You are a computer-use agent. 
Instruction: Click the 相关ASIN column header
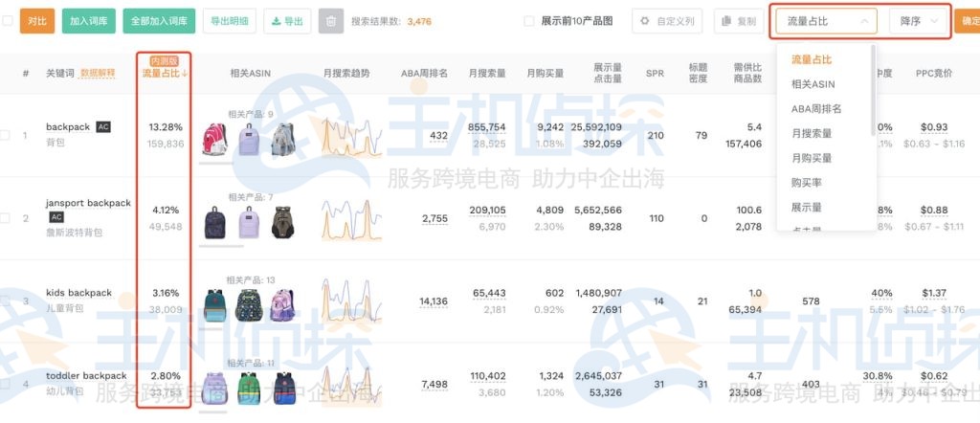tap(250, 73)
